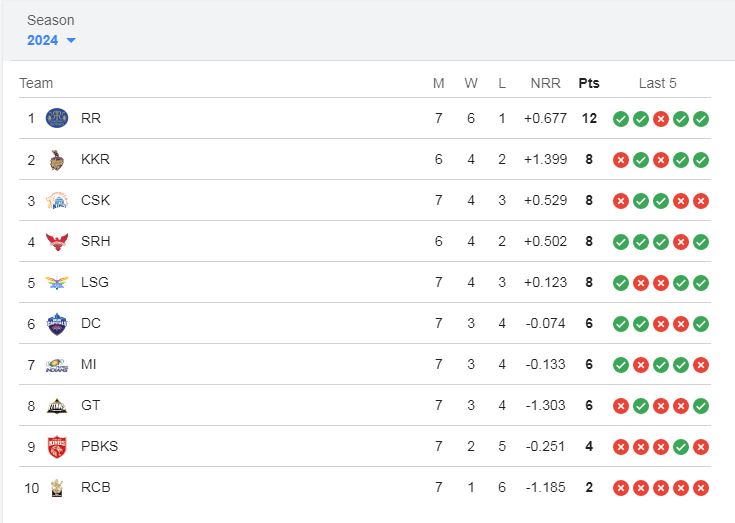Click the RR team logo

click(x=57, y=118)
